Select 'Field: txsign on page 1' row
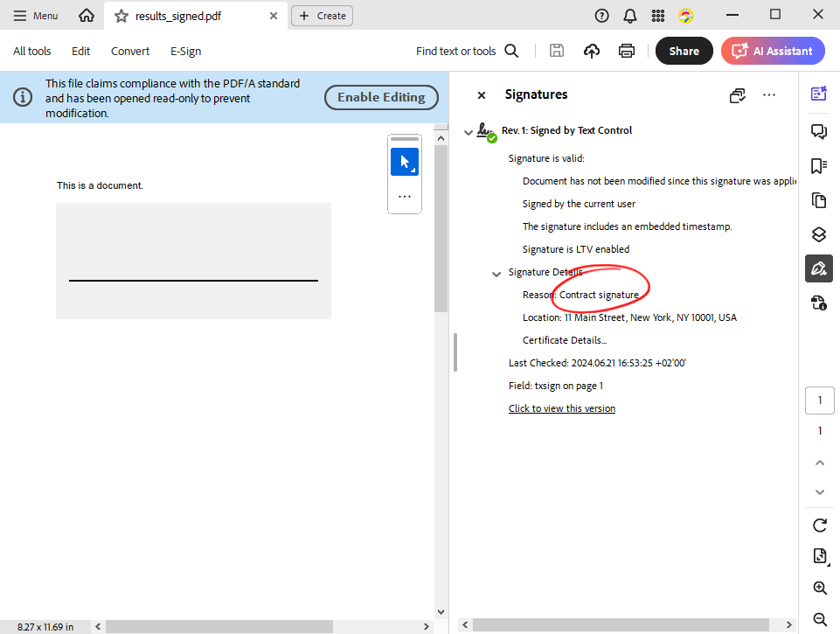 point(556,386)
